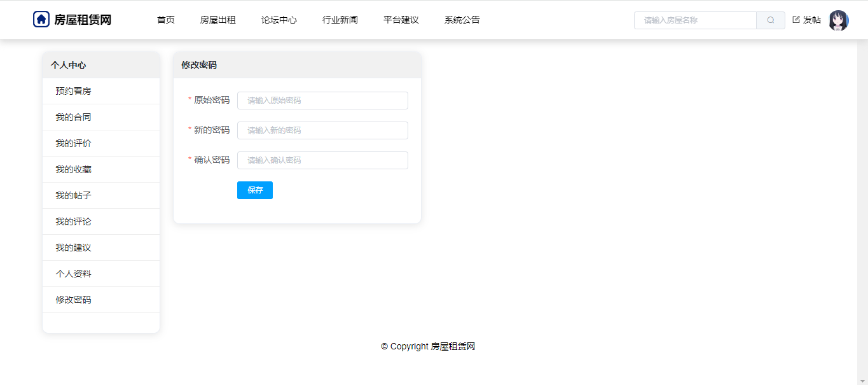Open 预约看房 in the sidebar
The height and width of the screenshot is (385, 868).
101,91
